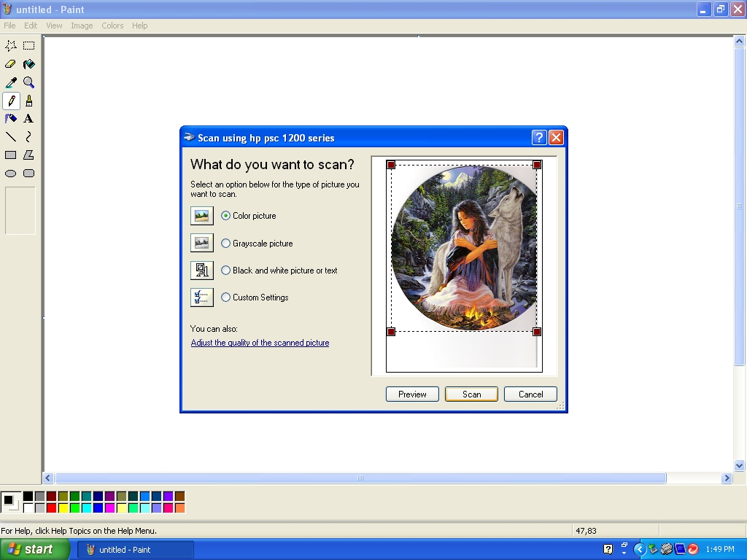Image resolution: width=747 pixels, height=560 pixels.
Task: Open the Image menu
Action: pos(82,26)
